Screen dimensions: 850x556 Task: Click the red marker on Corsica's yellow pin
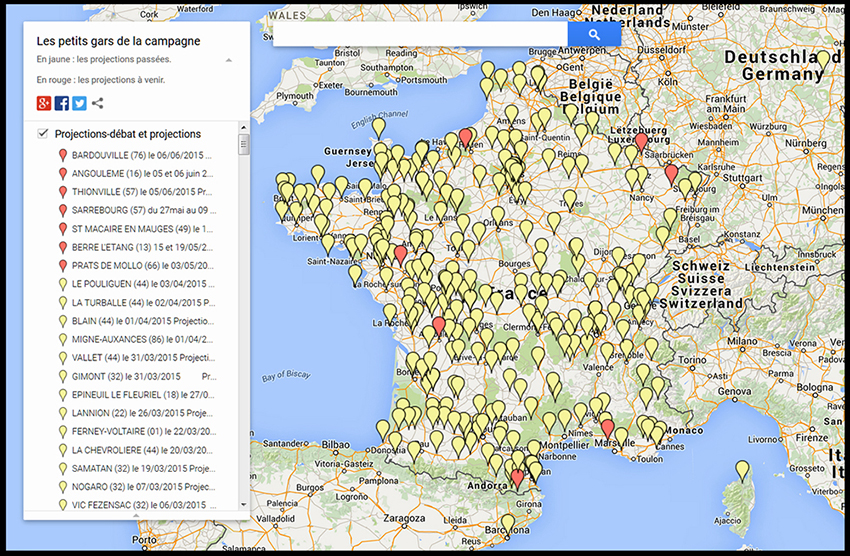point(742,470)
